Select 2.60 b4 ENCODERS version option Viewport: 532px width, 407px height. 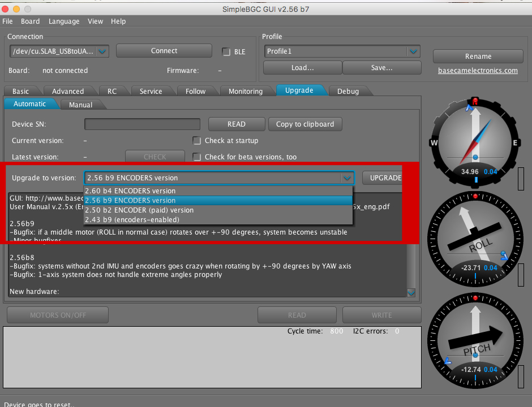point(218,191)
